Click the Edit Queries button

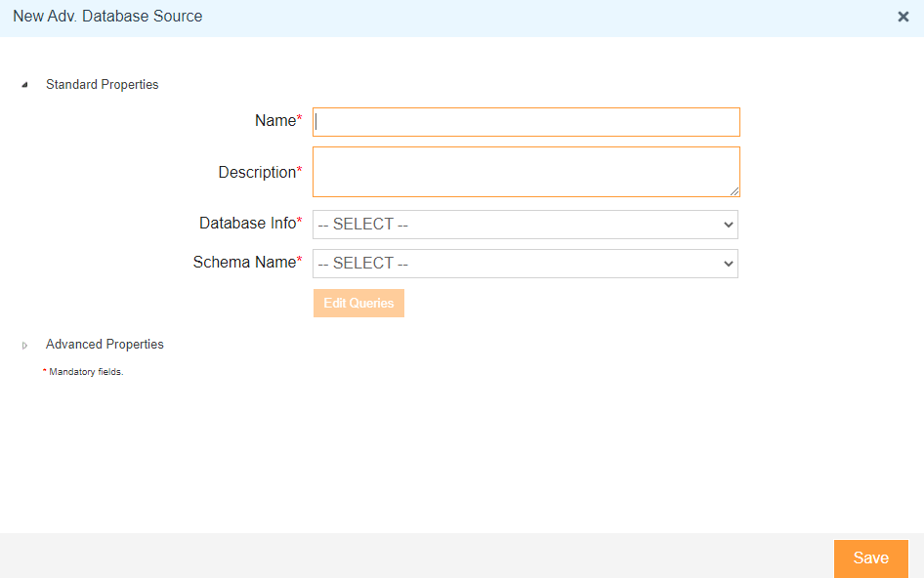(x=358, y=303)
